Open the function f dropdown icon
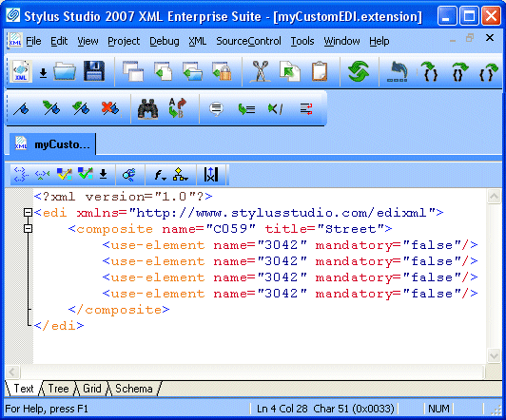The image size is (506, 420). [160, 175]
